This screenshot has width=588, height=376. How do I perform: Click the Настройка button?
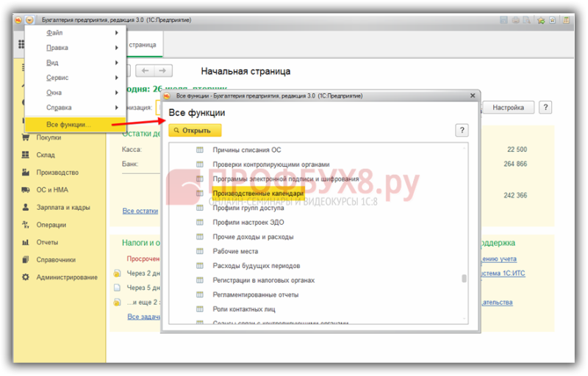tap(508, 107)
